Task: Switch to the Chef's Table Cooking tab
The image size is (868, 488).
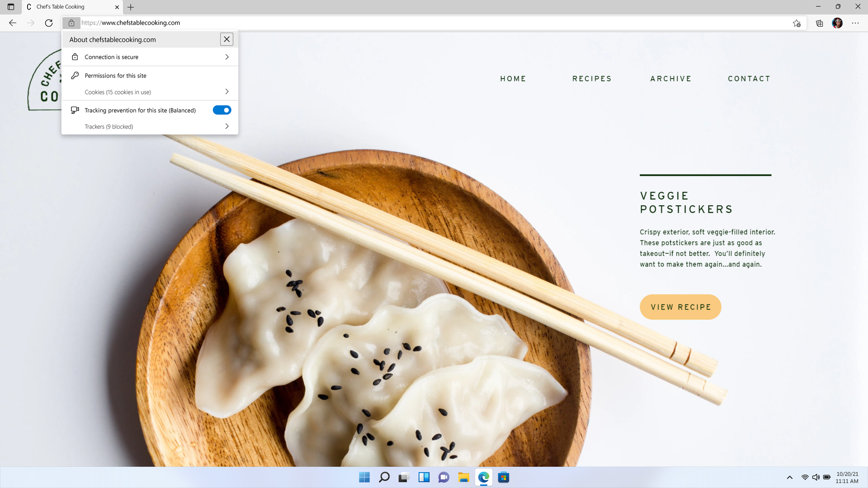Action: (68, 7)
